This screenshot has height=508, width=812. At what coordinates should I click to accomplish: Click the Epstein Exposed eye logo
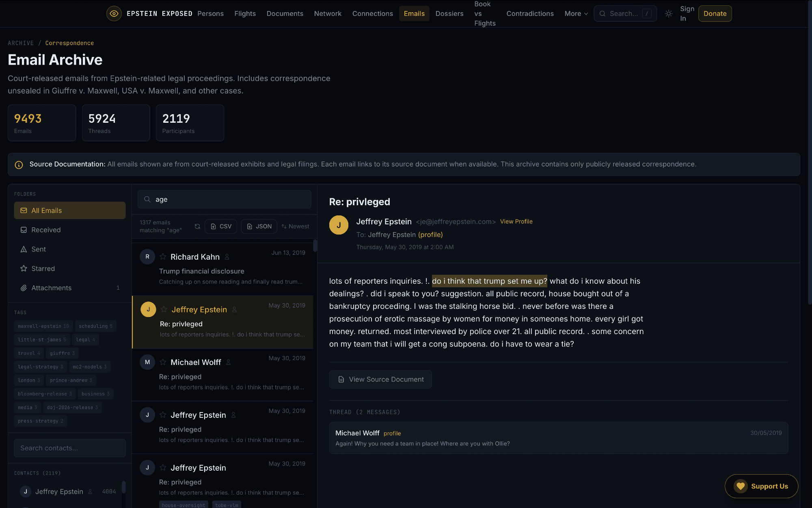click(x=114, y=13)
